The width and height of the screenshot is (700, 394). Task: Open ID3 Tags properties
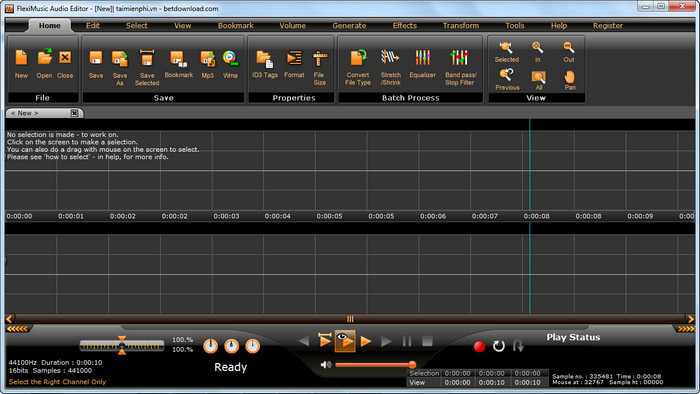click(x=264, y=58)
